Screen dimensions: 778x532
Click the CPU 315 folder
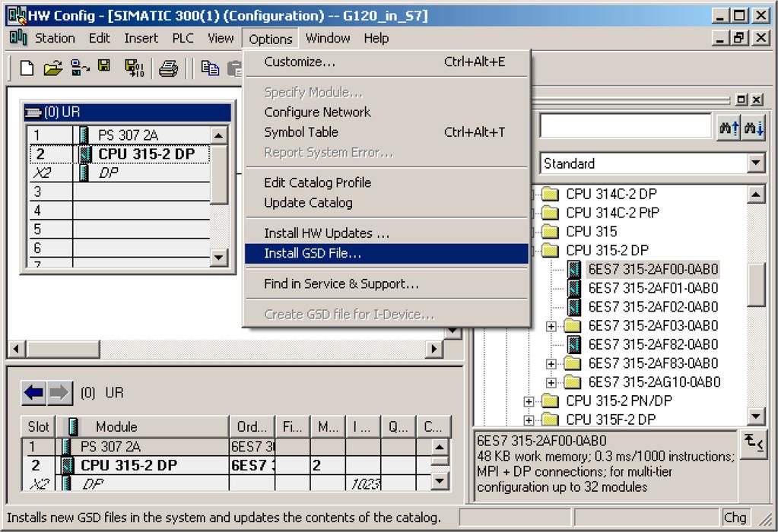coord(592,232)
